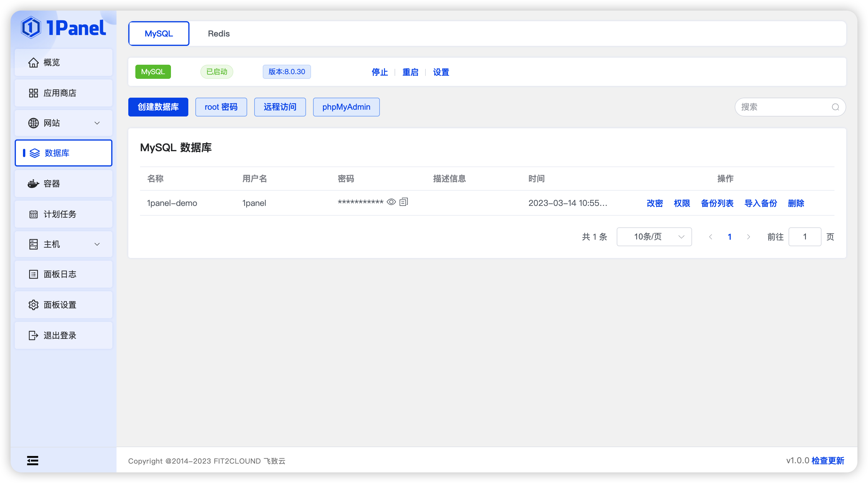Collapse the sidebar with the bottom-left icon
Screen dimensions: 868x483
click(32, 460)
